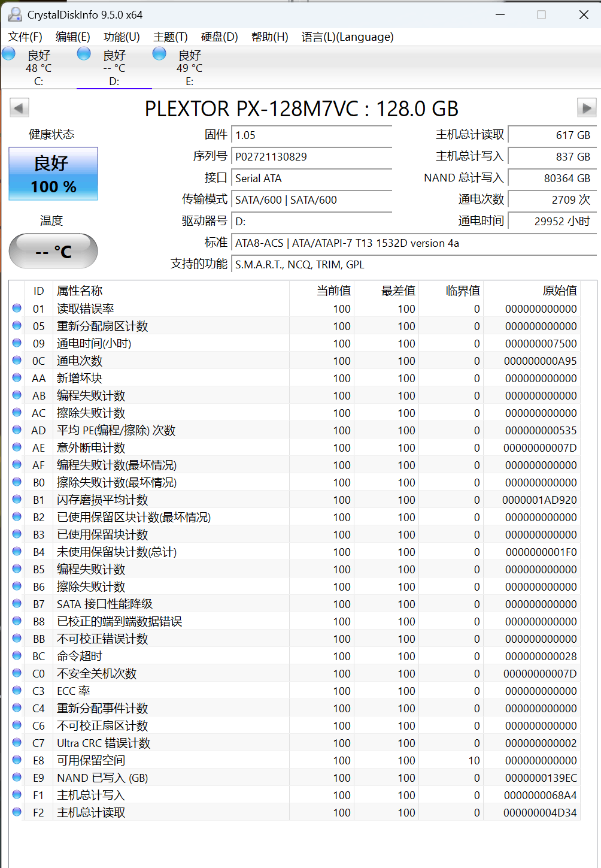
Task: Click status orb for attribute F1 主机总计写入
Action: 17,794
